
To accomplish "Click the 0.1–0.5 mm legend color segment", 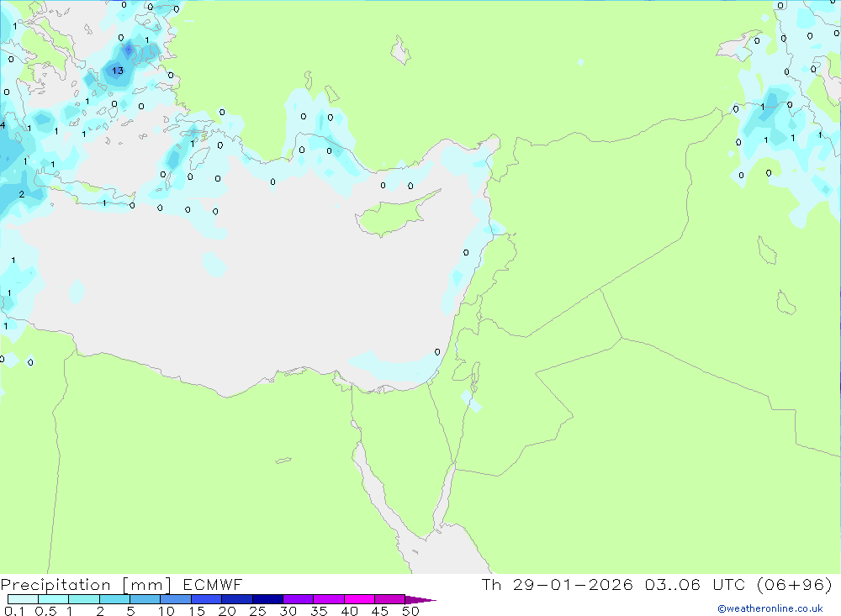I will pos(23,599).
